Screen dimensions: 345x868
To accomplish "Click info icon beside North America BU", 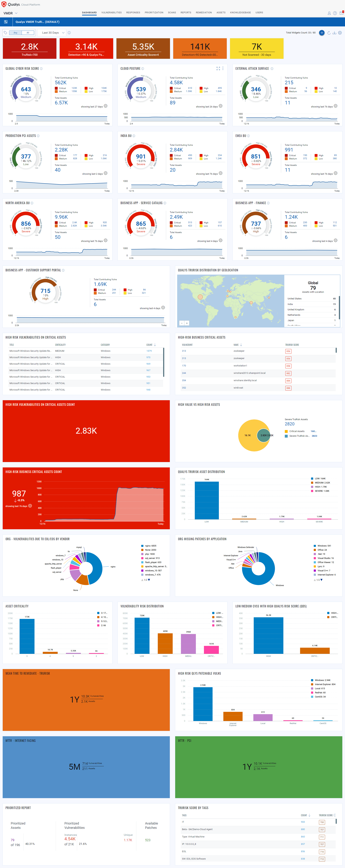I will point(32,203).
